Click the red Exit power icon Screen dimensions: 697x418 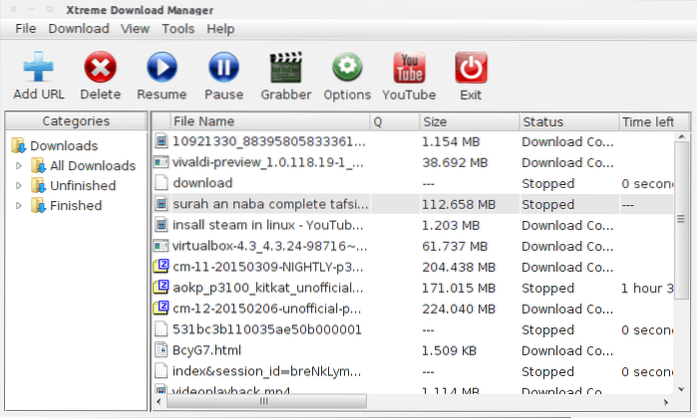[470, 68]
